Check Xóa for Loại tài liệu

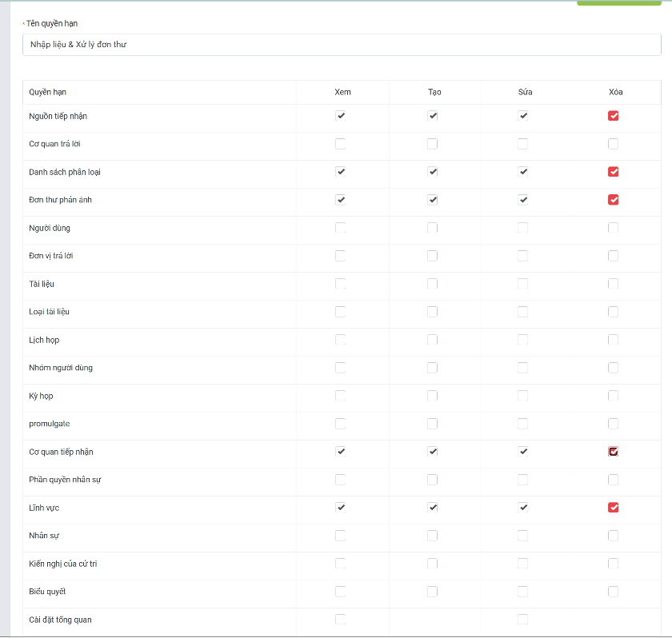pos(613,312)
